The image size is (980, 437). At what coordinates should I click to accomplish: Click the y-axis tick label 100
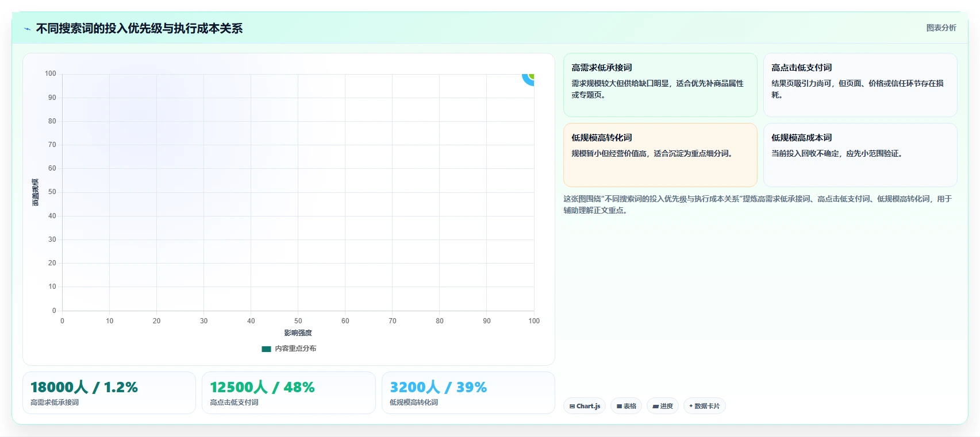coord(51,74)
